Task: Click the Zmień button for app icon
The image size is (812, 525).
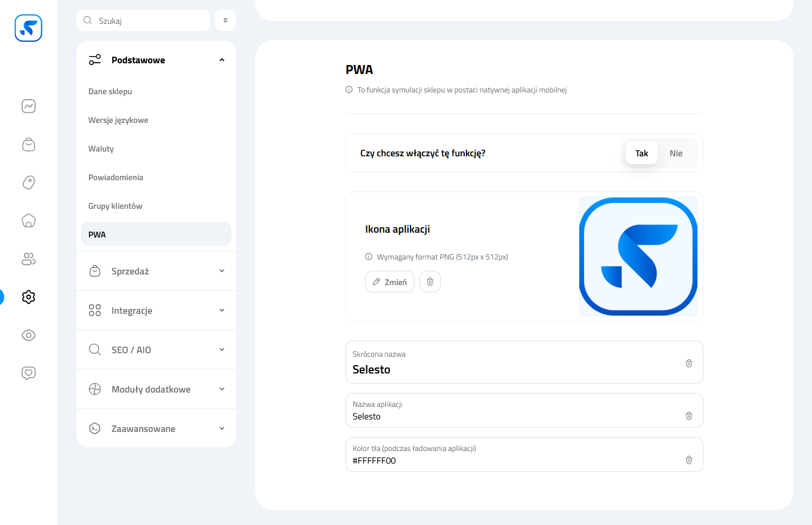Action: 390,282
